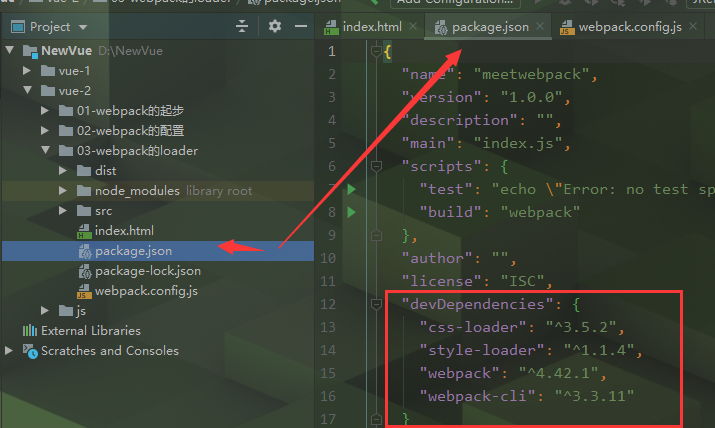
Task: Click the "1.0.0" version value
Action: click(x=532, y=97)
